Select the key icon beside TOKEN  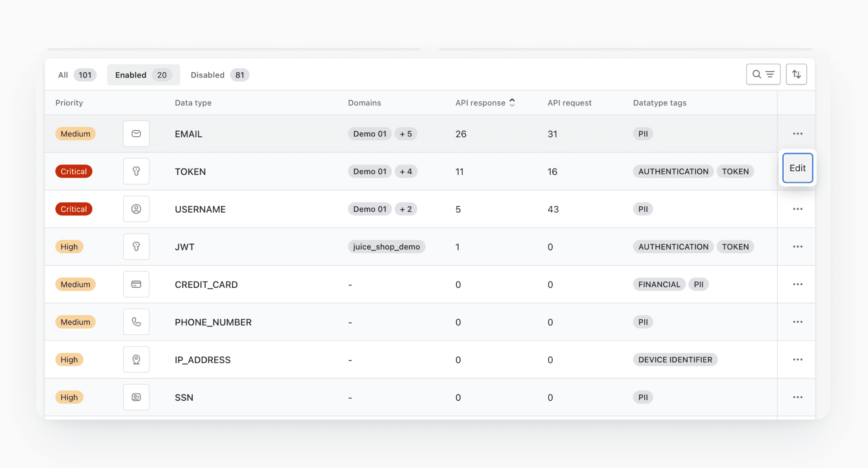click(136, 171)
